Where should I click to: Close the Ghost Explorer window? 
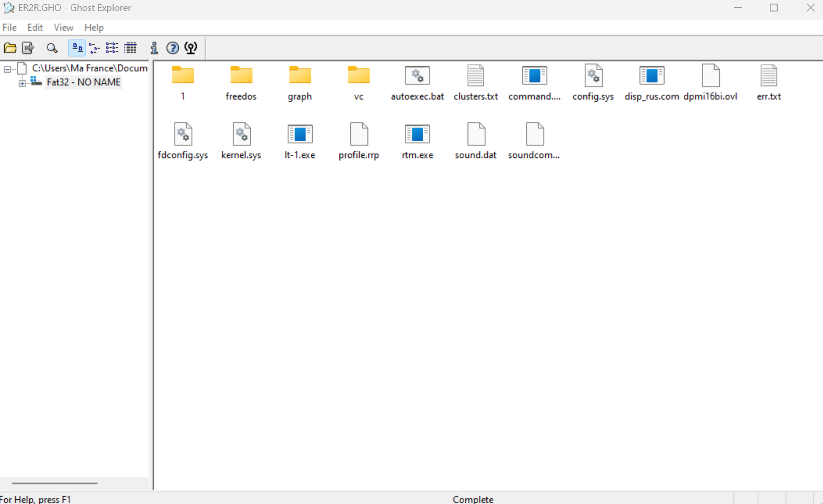pyautogui.click(x=810, y=8)
